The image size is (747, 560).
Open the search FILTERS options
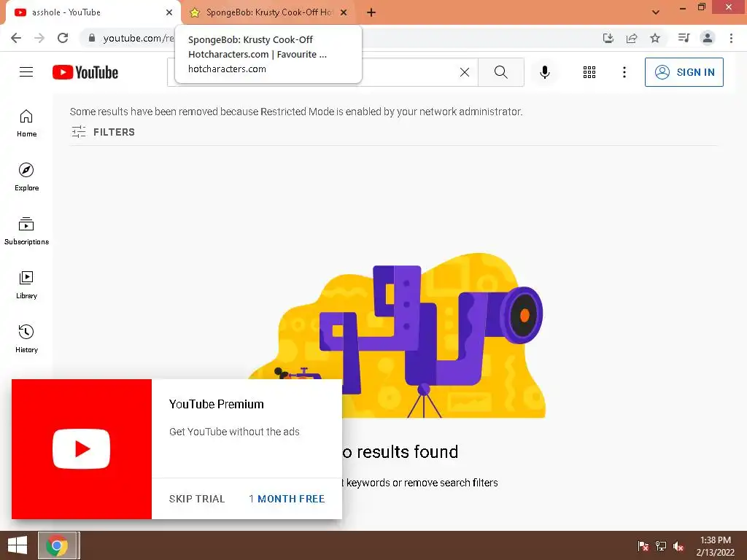point(103,132)
